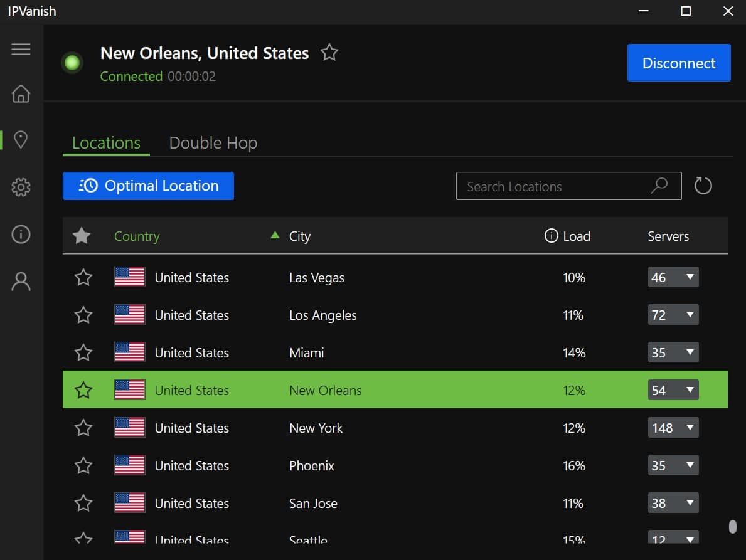Open Settings gear in the sidebar
The width and height of the screenshot is (746, 560).
21,187
